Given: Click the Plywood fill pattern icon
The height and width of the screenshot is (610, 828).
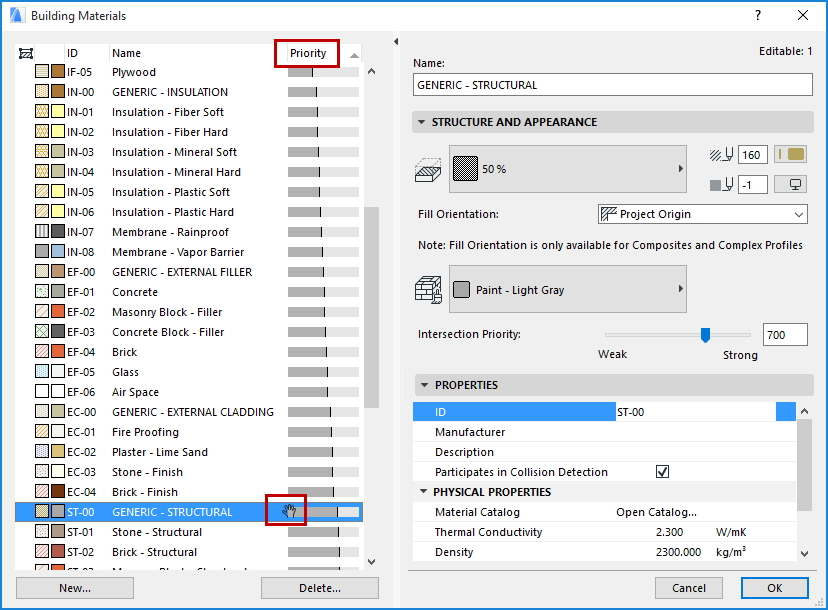Looking at the screenshot, I should pyautogui.click(x=42, y=72).
